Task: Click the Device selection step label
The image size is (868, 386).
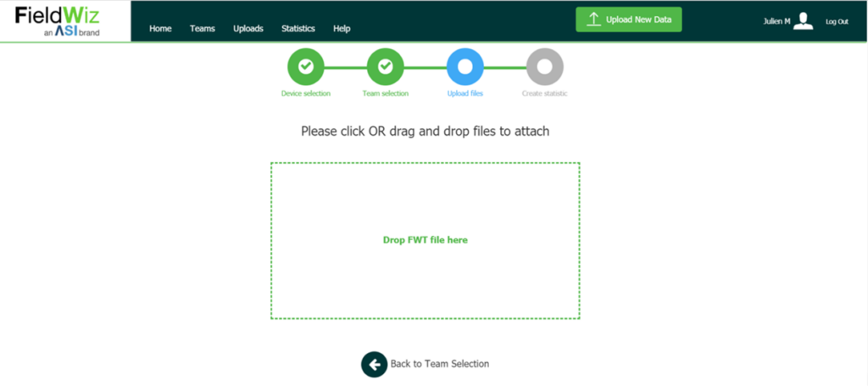Action: coord(305,93)
